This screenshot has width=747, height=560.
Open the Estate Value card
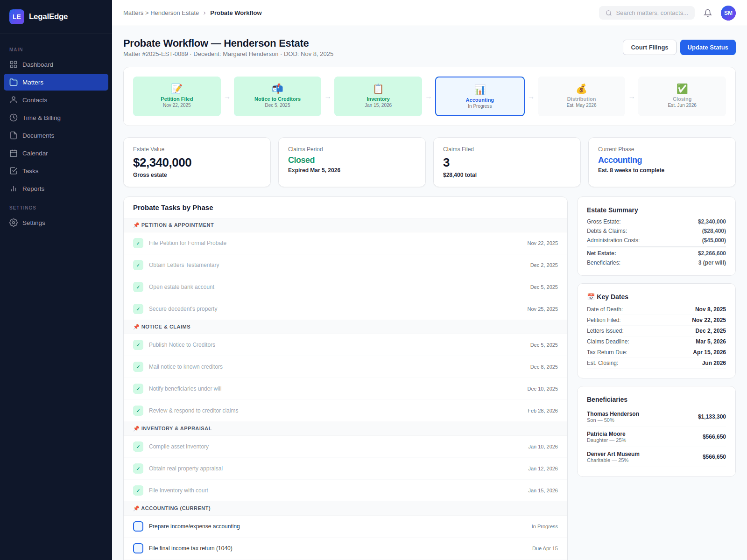click(x=197, y=162)
